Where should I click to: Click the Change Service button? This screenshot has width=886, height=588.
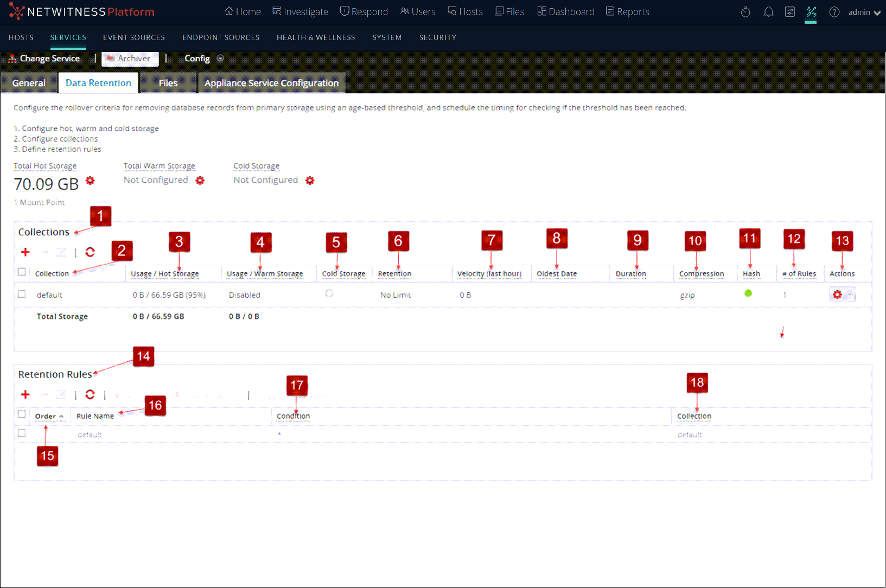(44, 59)
